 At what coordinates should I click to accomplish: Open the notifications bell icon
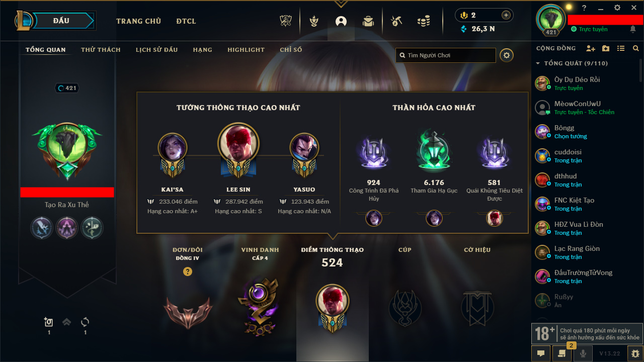click(632, 29)
